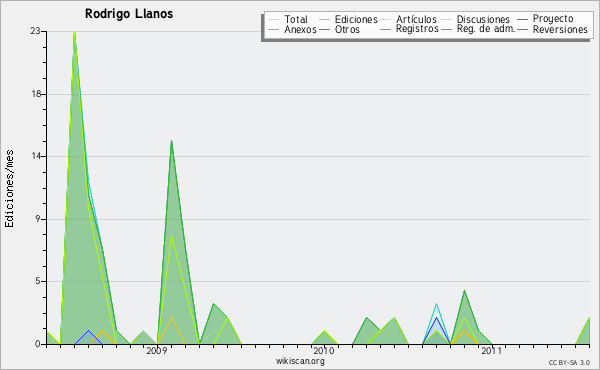Click the 2010 x-axis label
Image resolution: width=600 pixels, height=370 pixels.
click(324, 350)
